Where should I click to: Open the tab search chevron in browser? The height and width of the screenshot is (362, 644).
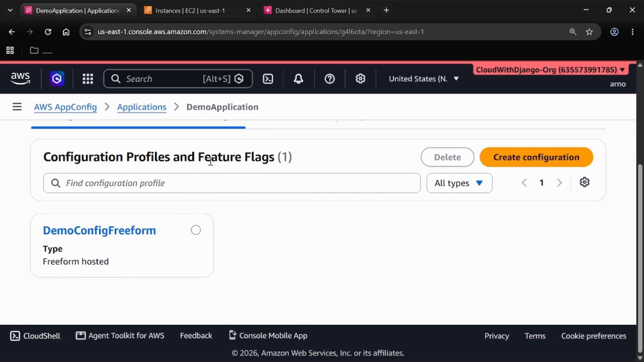coord(10,10)
